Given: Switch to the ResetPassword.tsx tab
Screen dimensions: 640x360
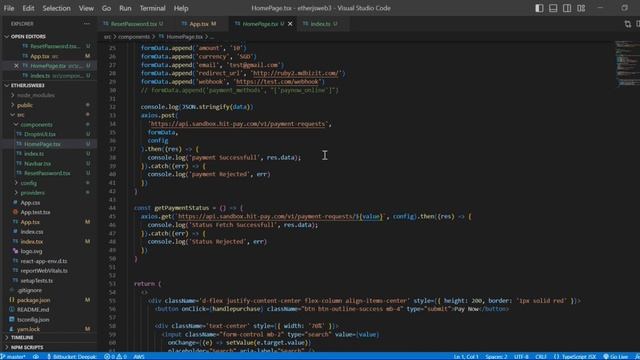Looking at the screenshot, I should 133,24.
